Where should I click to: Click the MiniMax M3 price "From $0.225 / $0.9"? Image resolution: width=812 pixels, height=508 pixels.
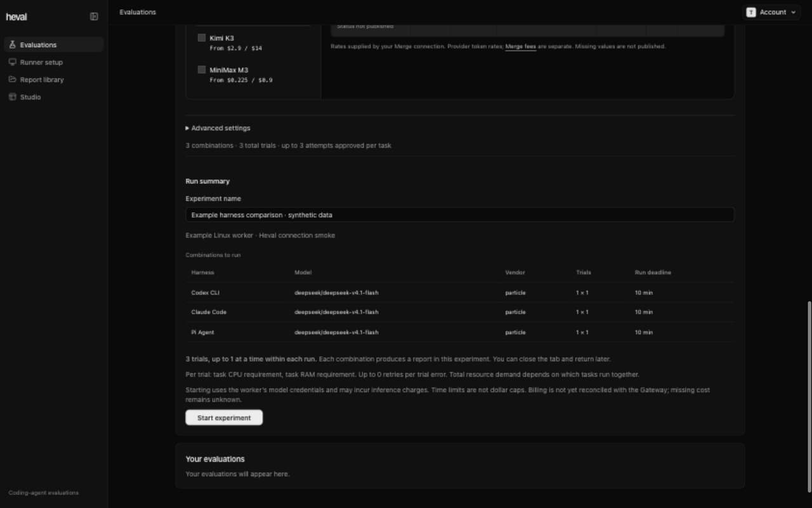[x=241, y=81]
